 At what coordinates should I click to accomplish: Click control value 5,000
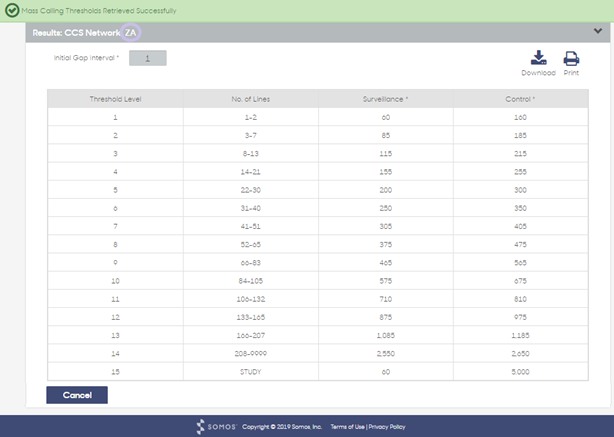pos(520,372)
